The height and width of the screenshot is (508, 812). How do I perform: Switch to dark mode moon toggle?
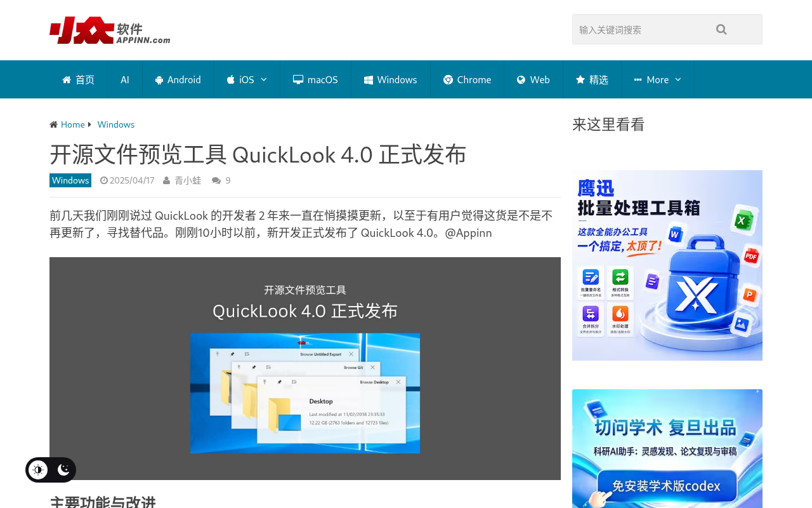click(x=63, y=470)
